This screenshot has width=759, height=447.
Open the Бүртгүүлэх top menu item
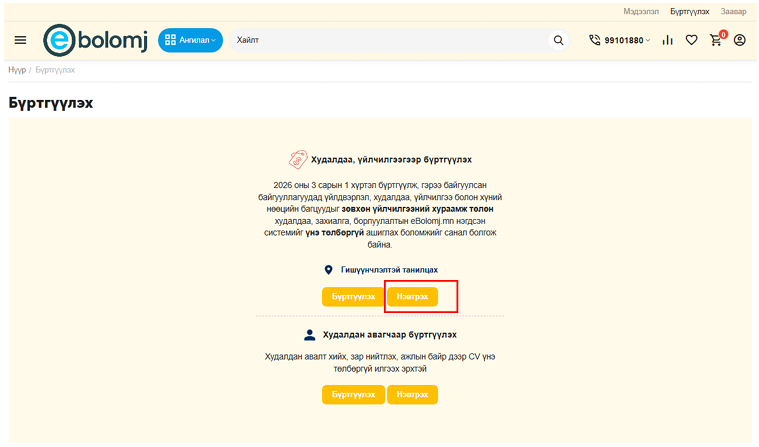[x=690, y=11]
